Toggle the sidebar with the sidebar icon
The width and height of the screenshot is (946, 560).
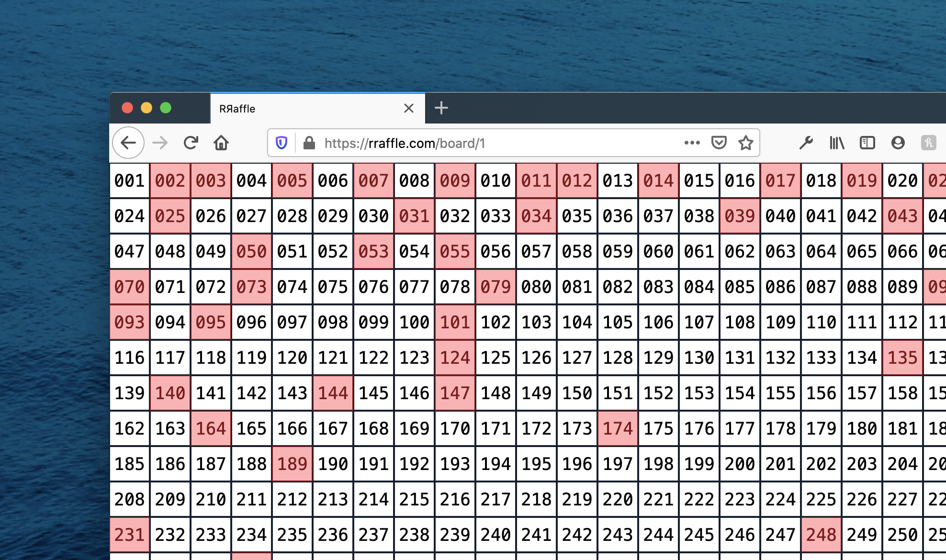point(867,143)
